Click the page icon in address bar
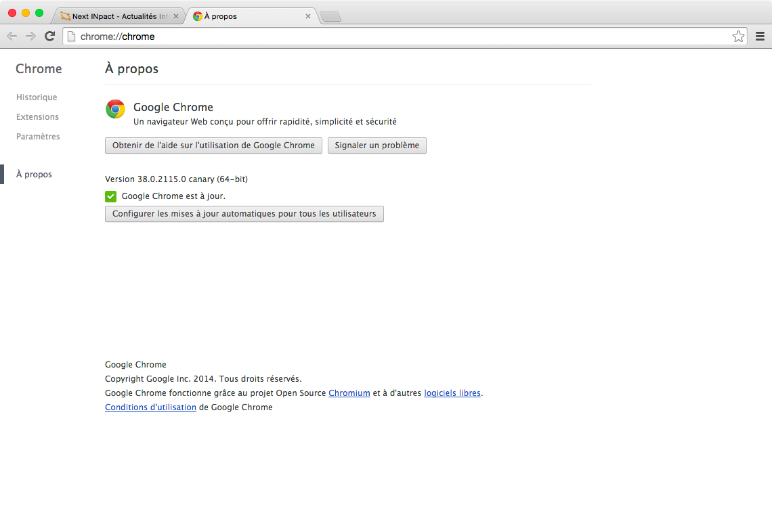 click(x=71, y=37)
